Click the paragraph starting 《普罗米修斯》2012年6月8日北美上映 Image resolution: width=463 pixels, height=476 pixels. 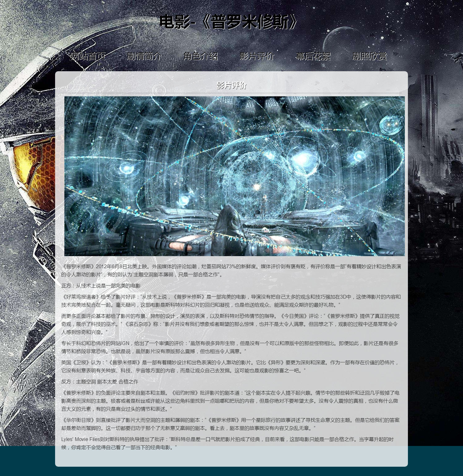[x=231, y=270]
